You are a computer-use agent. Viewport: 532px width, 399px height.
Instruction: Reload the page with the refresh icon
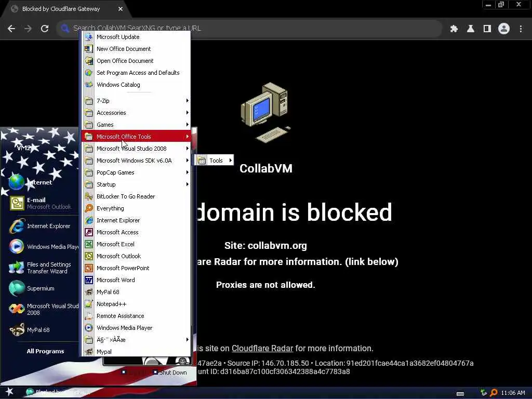(45, 29)
